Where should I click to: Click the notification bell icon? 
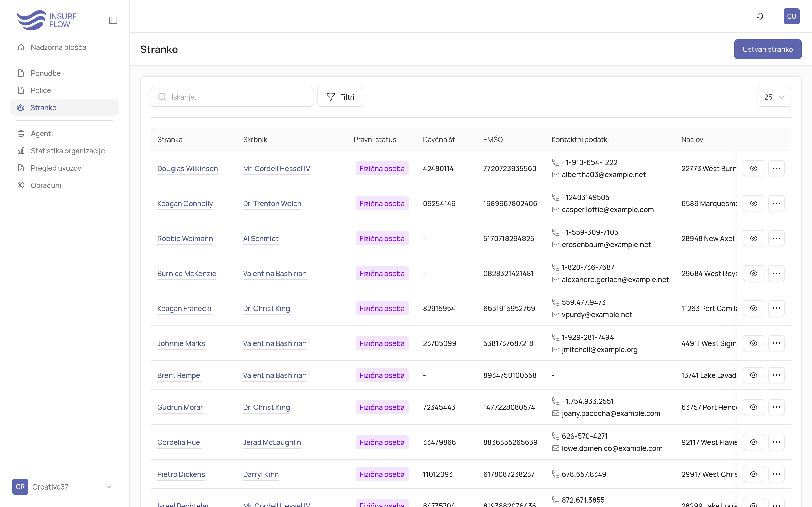pos(760,16)
